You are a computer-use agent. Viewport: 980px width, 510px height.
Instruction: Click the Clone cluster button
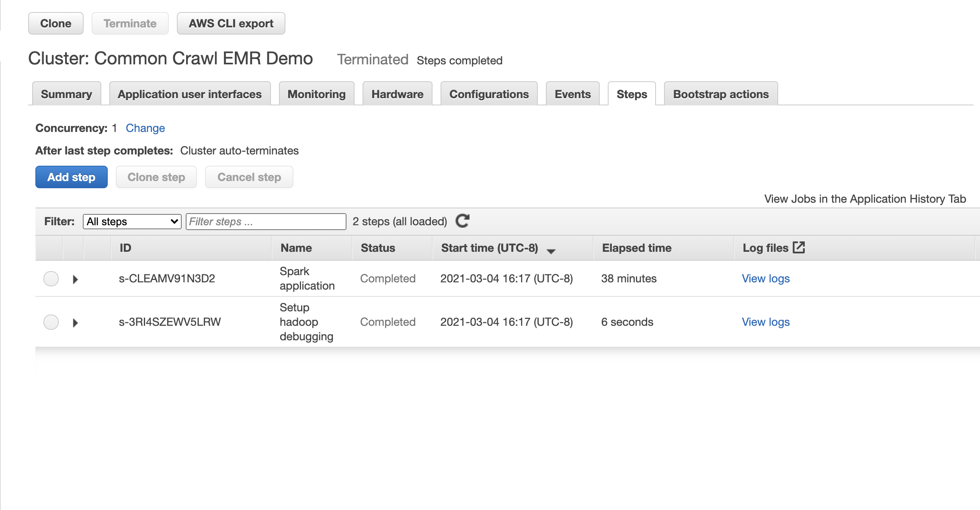[x=55, y=23]
